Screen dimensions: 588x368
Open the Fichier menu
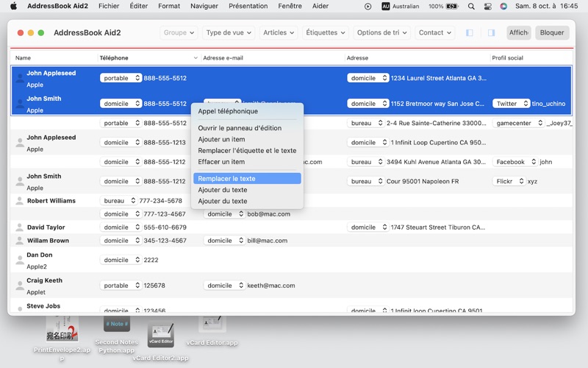coord(109,6)
